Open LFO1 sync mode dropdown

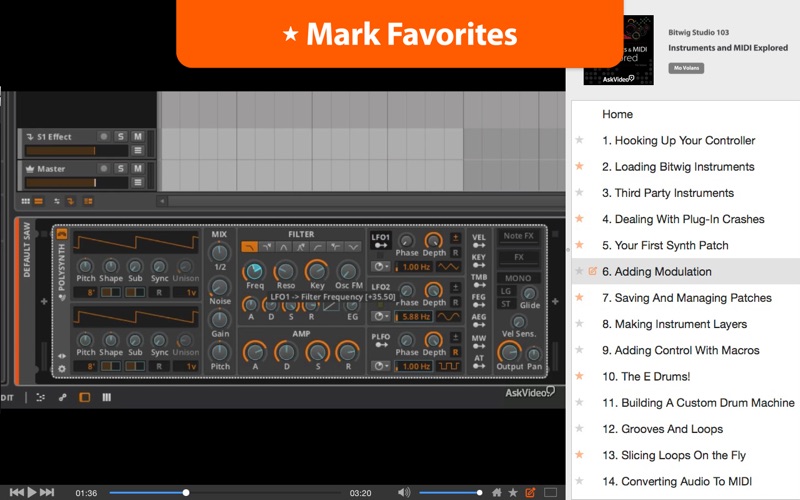380,267
